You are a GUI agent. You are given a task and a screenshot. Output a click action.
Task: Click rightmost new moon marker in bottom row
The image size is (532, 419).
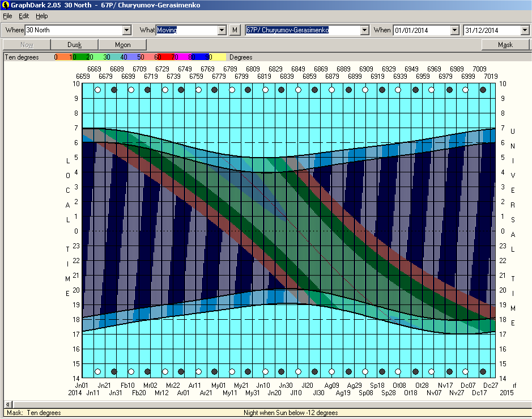483,372
